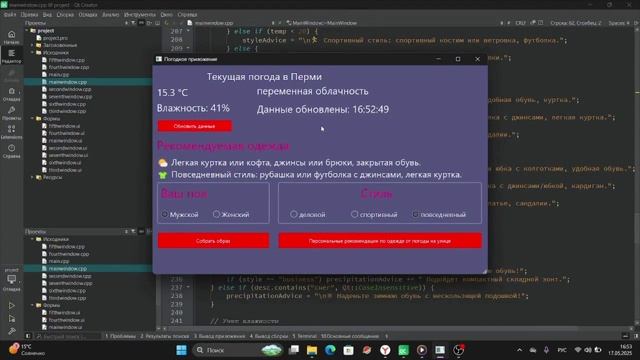
Task: Open the project Отладка kit selector
Action: coord(11,279)
